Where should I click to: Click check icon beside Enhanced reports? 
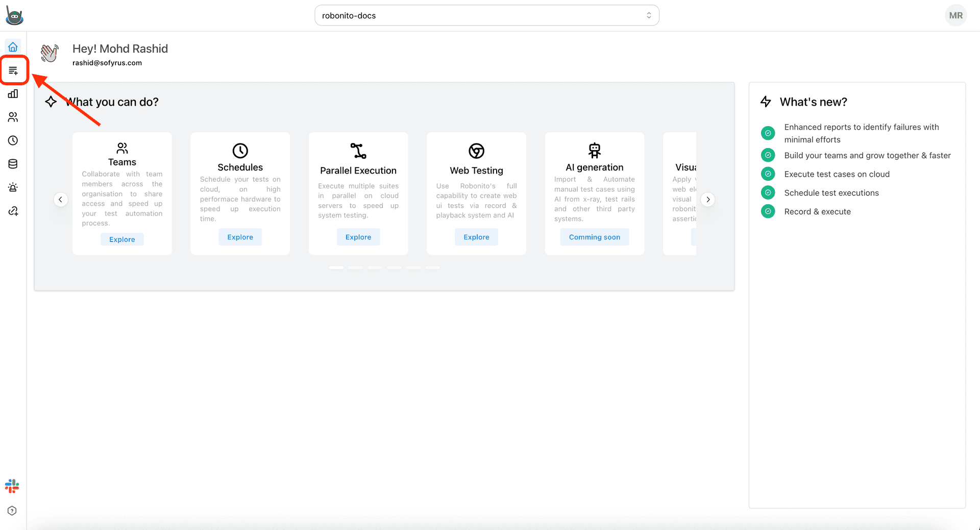tap(768, 133)
